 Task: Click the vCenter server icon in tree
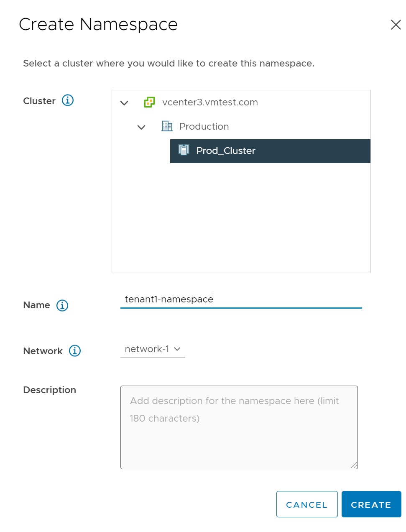pyautogui.click(x=149, y=102)
